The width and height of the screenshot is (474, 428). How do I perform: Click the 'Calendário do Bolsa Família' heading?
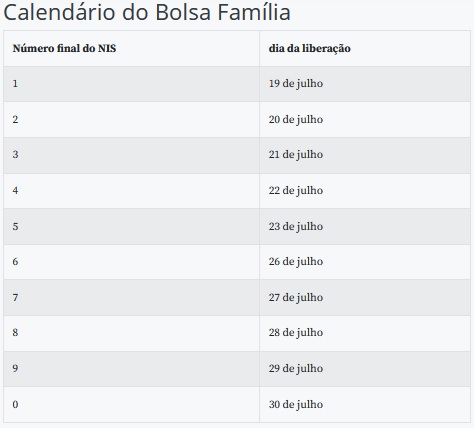point(147,13)
